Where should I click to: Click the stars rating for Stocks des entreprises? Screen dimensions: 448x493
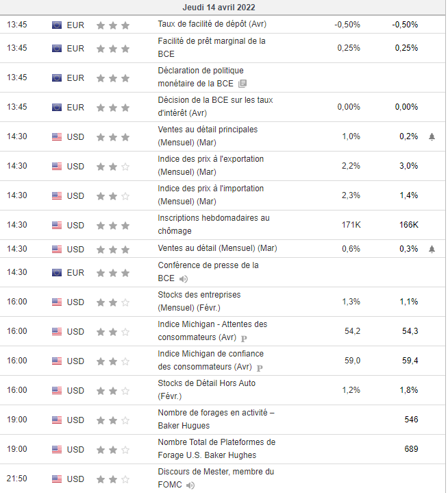[113, 302]
